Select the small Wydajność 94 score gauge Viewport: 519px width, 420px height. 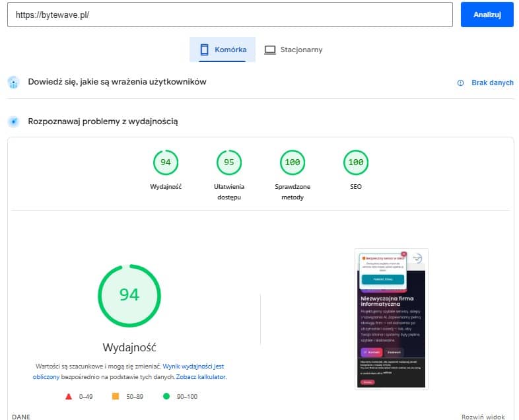(166, 162)
